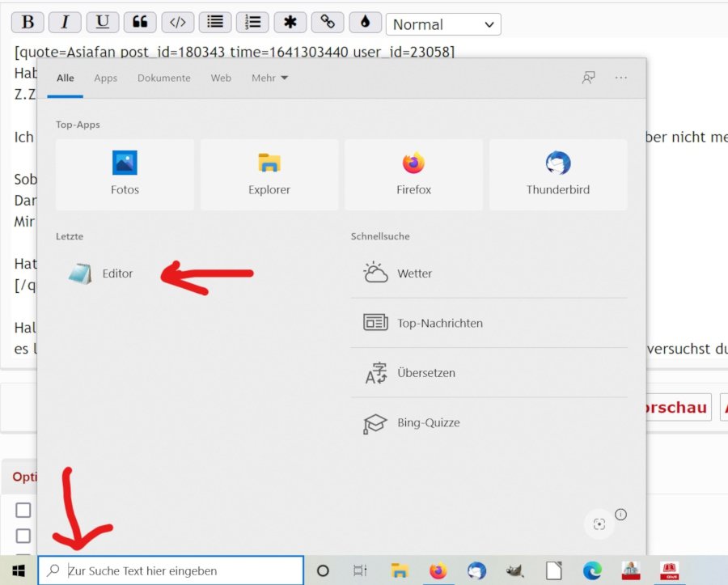
Task: Click the code tag icon
Action: 178,23
